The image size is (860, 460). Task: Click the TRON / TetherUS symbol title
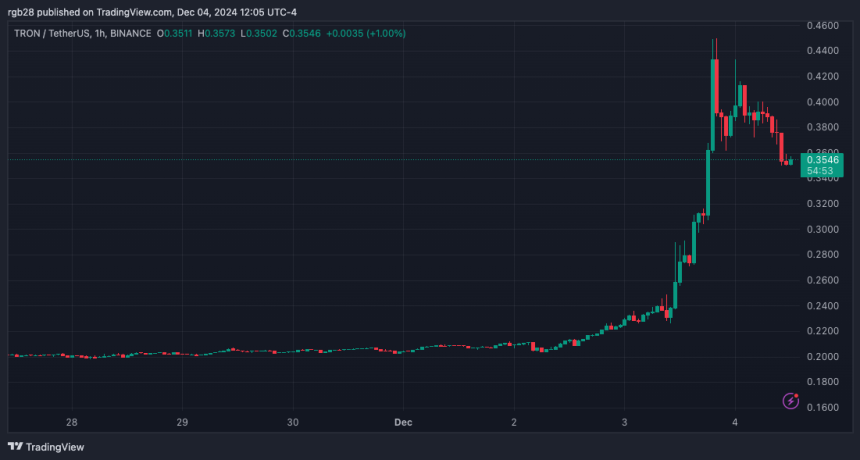(51, 33)
